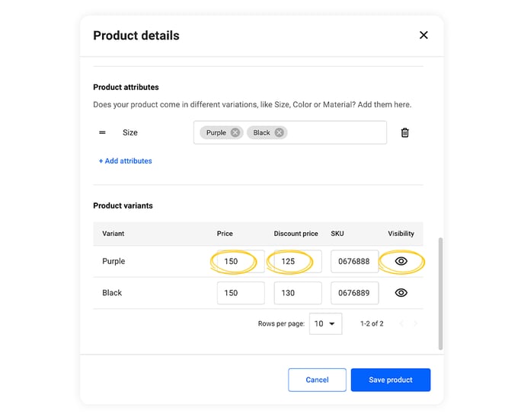
Task: Remove the Purple attribute tag
Action: click(x=235, y=132)
